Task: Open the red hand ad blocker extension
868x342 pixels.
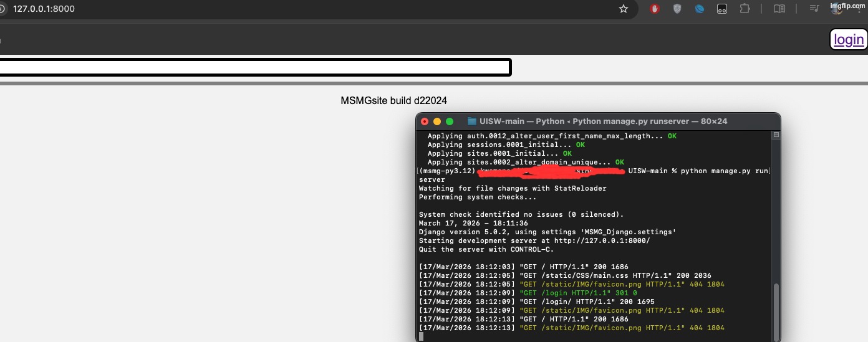Action: 655,9
